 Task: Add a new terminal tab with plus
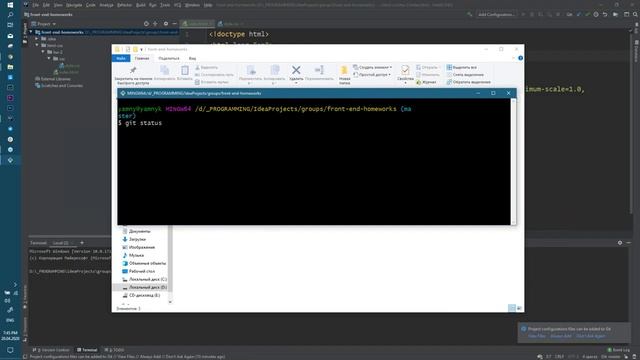coord(82,243)
